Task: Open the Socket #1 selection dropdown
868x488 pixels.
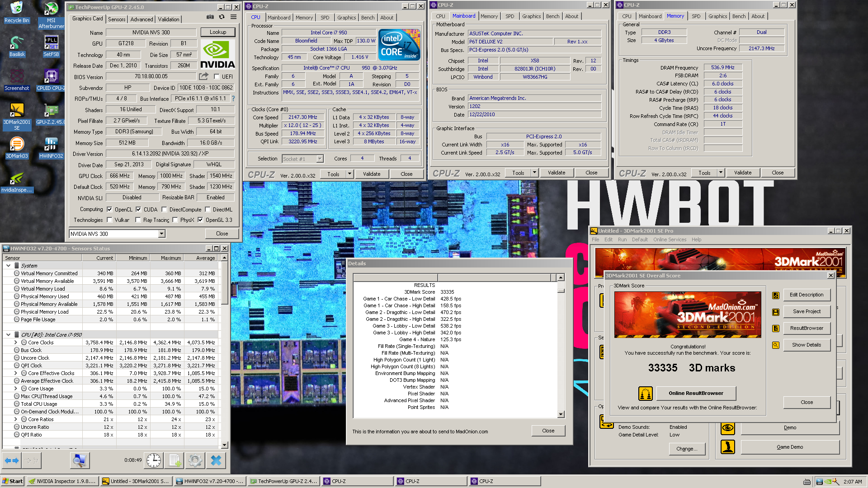Action: click(320, 159)
